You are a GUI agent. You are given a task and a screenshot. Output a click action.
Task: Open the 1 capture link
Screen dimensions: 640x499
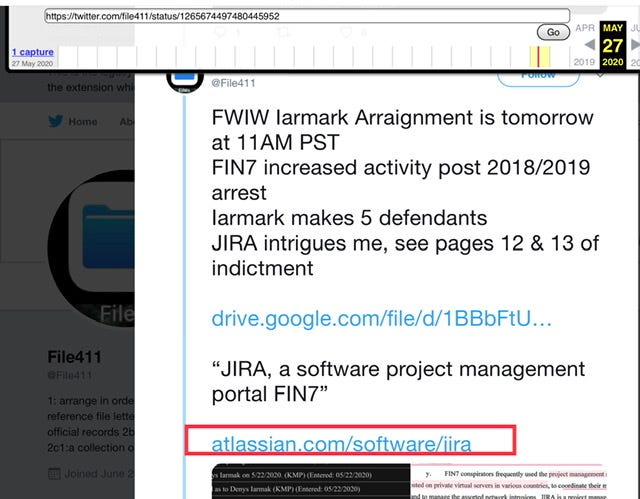coord(33,52)
